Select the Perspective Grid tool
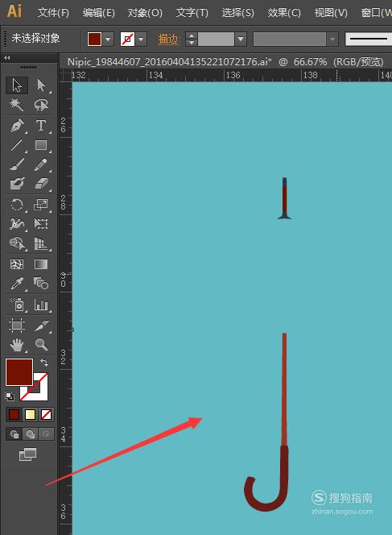The image size is (392, 535). [41, 243]
